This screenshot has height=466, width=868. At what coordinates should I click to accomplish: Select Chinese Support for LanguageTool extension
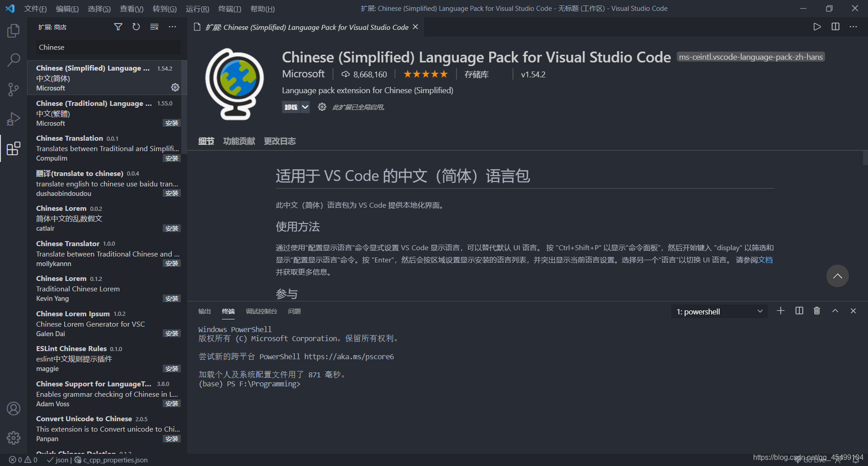(x=108, y=394)
